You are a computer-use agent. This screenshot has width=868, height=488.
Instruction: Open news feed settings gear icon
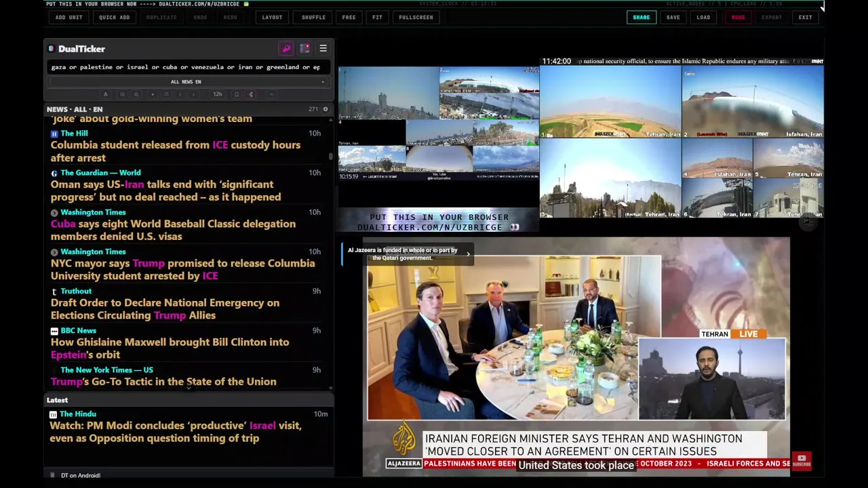tap(325, 109)
